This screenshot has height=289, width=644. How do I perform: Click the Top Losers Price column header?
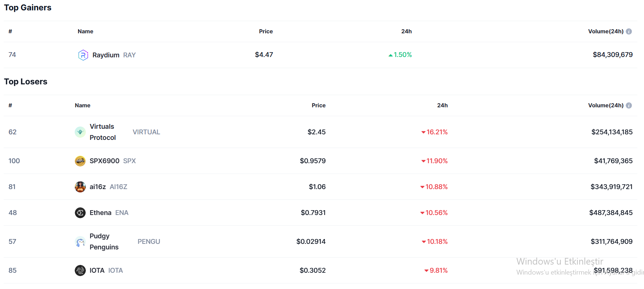coord(318,105)
